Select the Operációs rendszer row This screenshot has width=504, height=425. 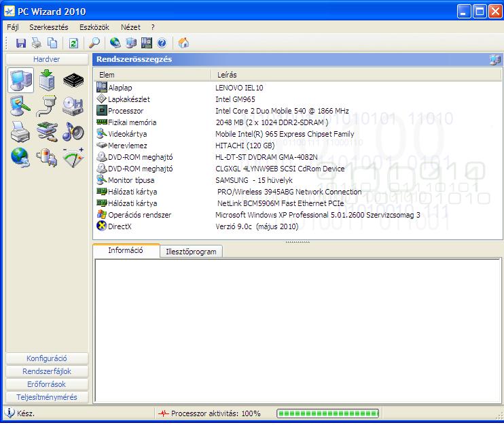click(x=298, y=215)
